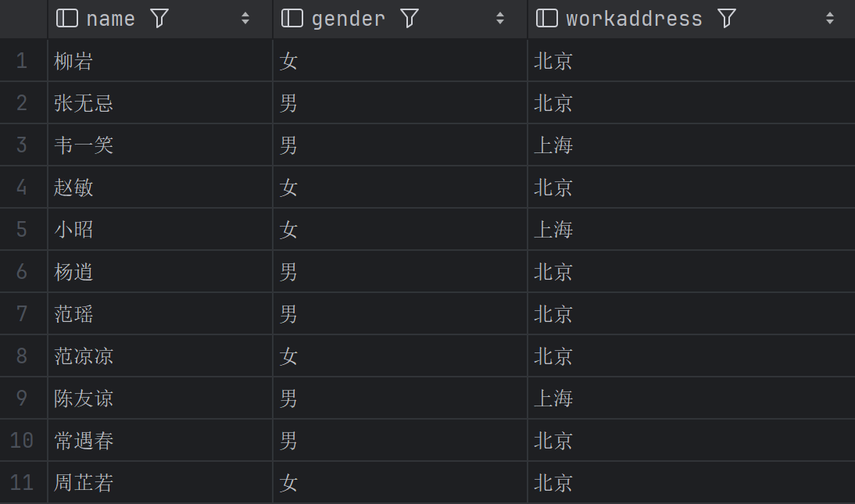This screenshot has height=504, width=855.
Task: Toggle sort arrows on name column
Action: (245, 19)
